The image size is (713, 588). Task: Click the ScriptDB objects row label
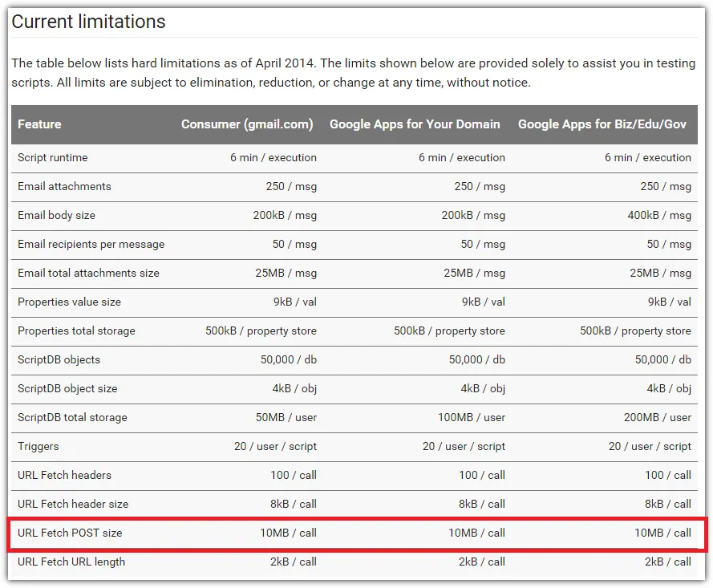(x=59, y=359)
